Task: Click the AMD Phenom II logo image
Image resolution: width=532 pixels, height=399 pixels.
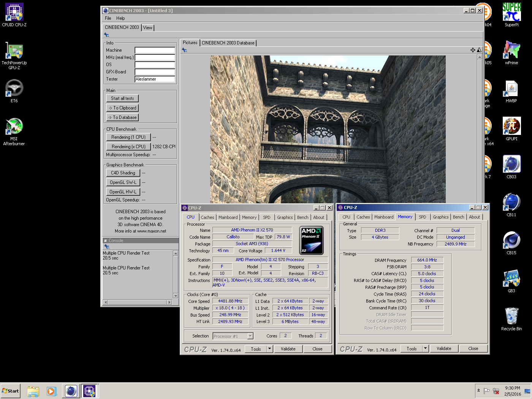Action: coord(312,241)
